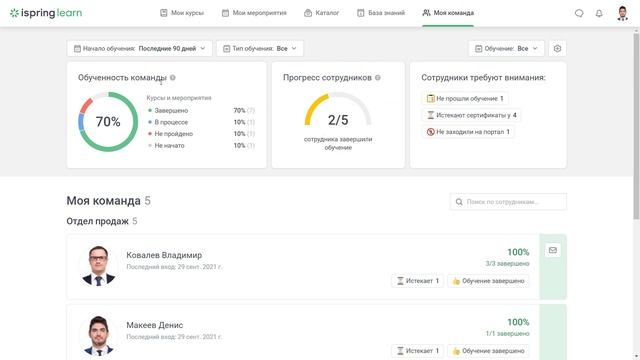Image resolution: width=640 pixels, height=360 pixels.
Task: Click Истекает 1 badge for Макеев Денис
Action: pyautogui.click(x=418, y=351)
